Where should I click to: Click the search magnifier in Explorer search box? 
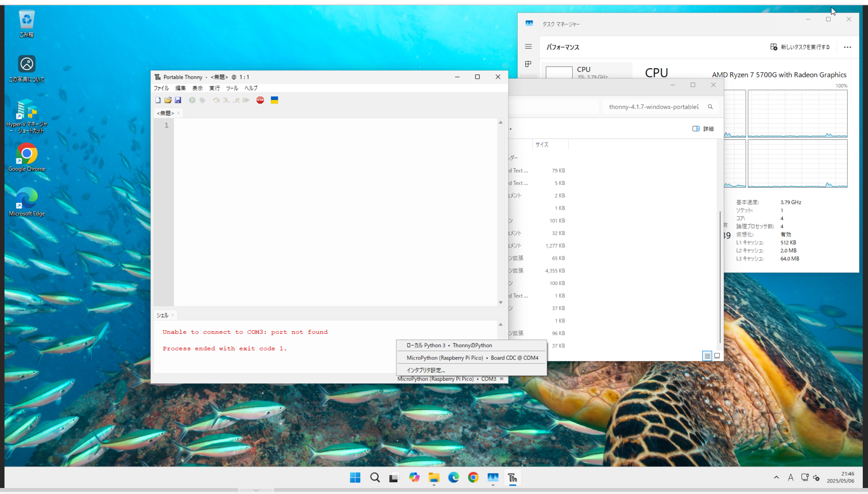tap(710, 107)
